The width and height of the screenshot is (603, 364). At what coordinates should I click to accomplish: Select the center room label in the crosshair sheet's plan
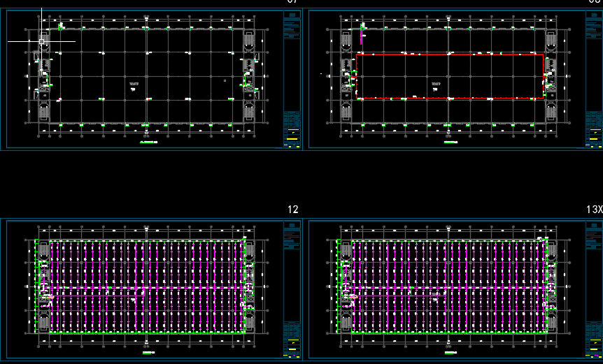(x=134, y=84)
